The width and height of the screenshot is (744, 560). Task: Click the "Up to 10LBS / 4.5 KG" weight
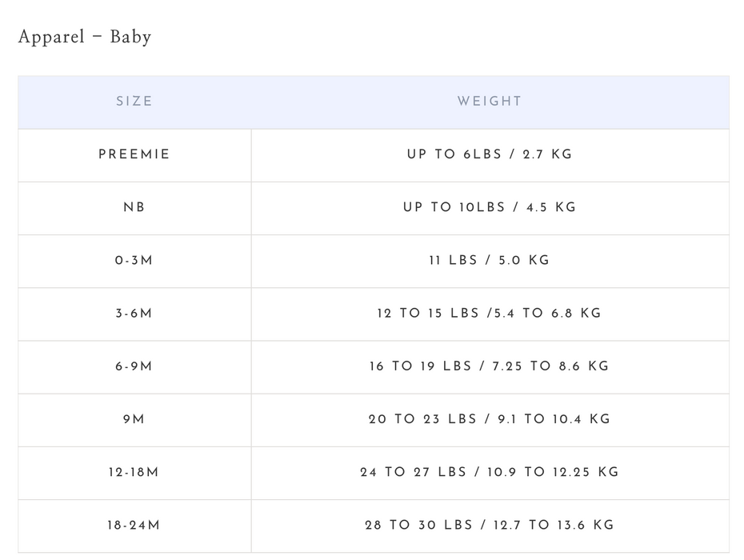coord(490,207)
